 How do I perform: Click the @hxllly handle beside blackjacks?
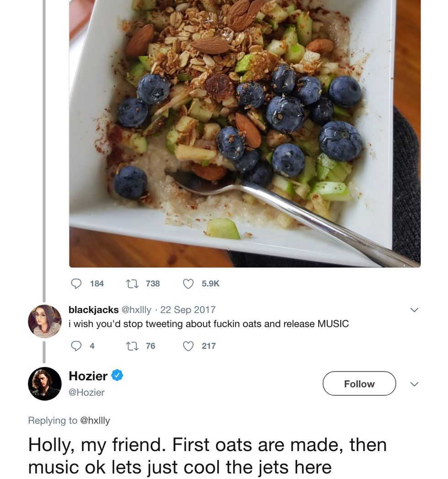(x=136, y=310)
